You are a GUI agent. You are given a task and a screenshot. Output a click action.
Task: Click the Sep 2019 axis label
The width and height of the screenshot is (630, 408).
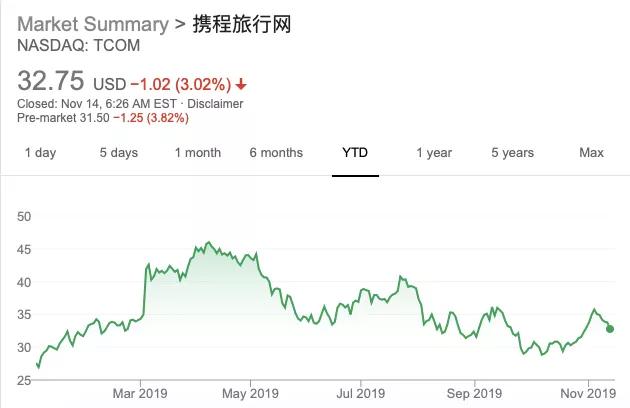(x=475, y=393)
